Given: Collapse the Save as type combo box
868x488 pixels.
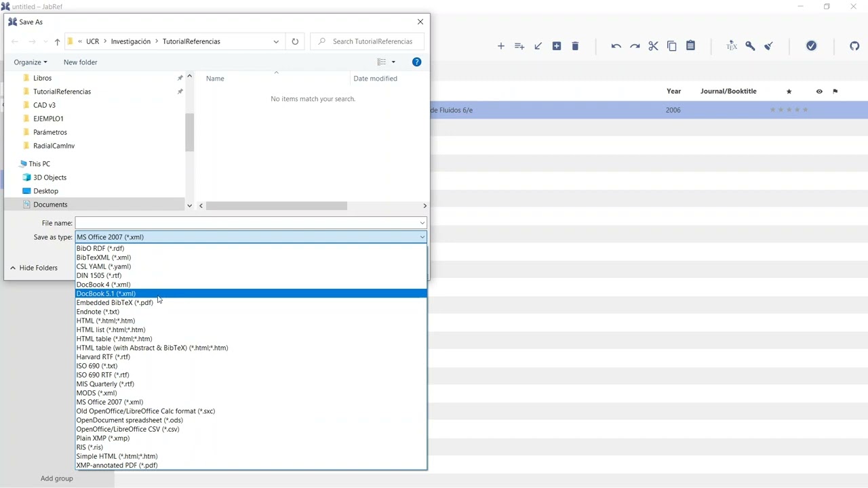Looking at the screenshot, I should coord(422,237).
